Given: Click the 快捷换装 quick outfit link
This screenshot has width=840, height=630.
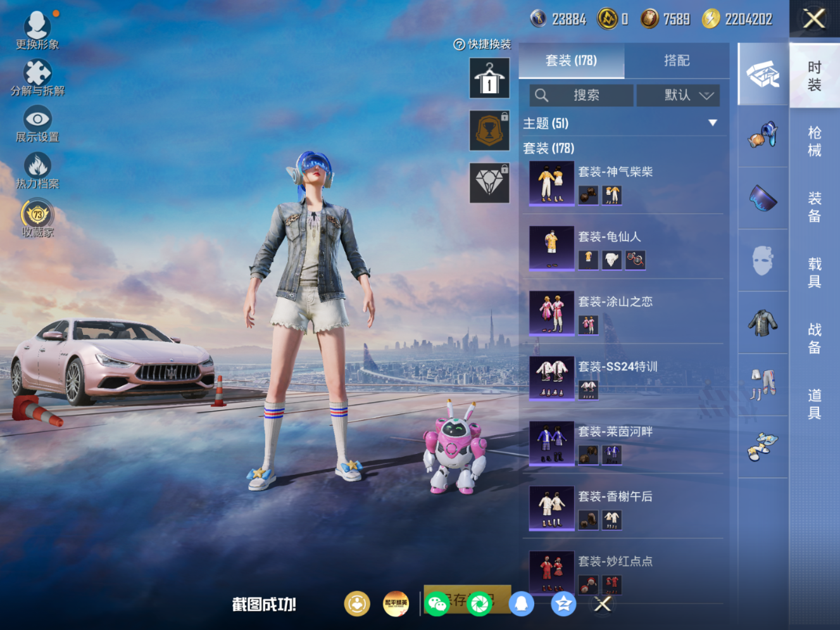Looking at the screenshot, I should tap(484, 44).
